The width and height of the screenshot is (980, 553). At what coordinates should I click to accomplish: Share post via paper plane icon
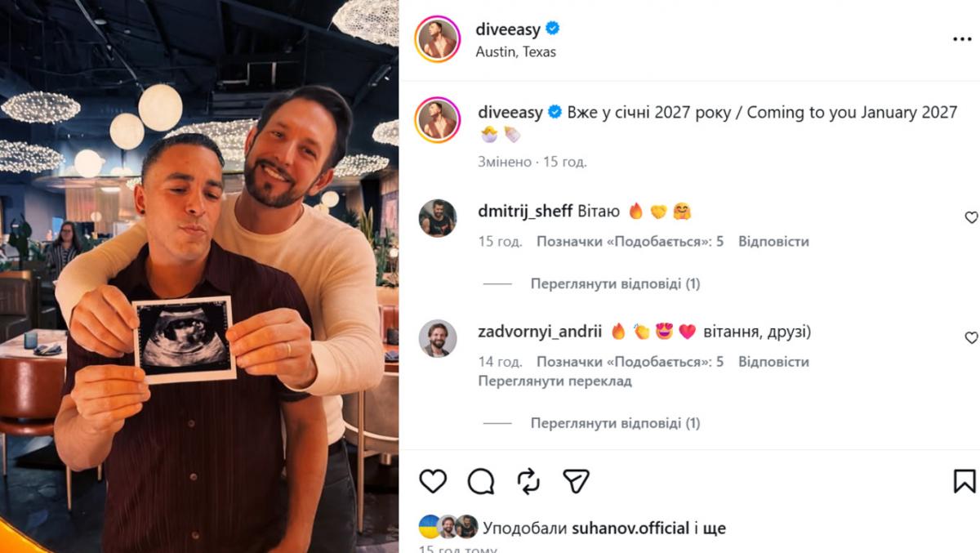pos(577,481)
